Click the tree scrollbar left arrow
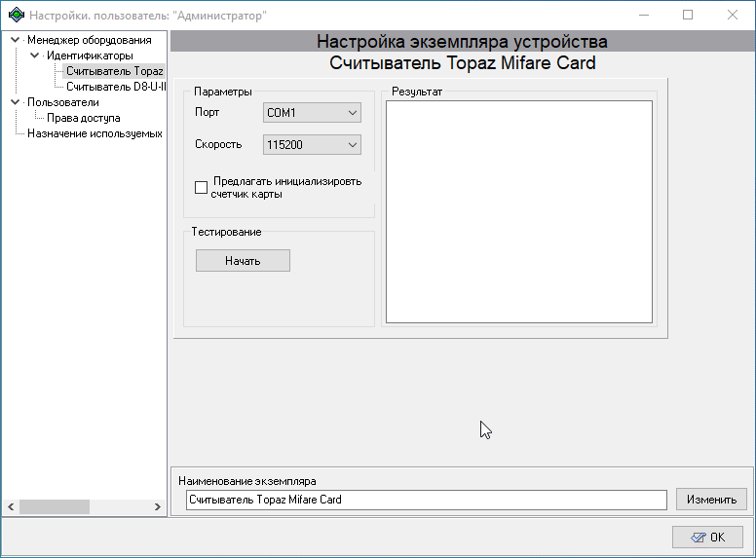 click(x=11, y=507)
